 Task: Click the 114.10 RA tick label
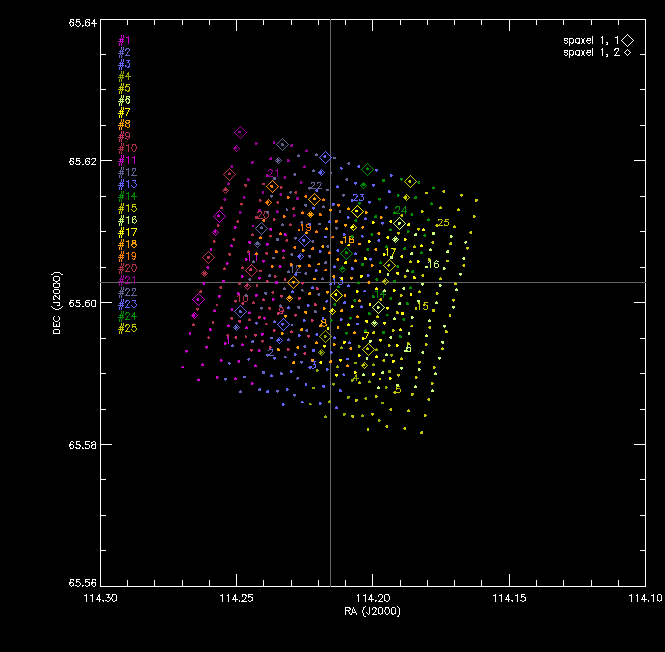coord(645,598)
